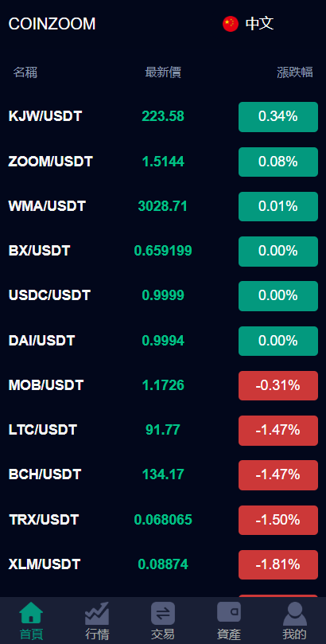Click the 最新價 column header

click(163, 72)
